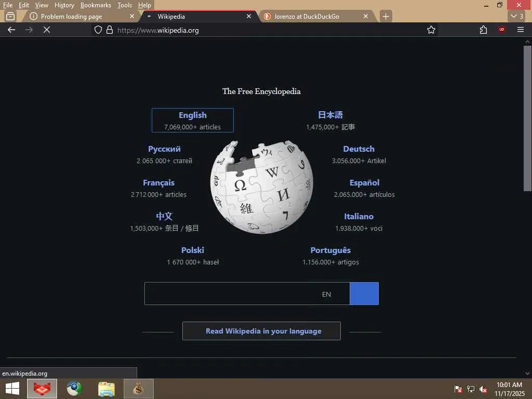Open the uBlock Origin extension icon

tap(502, 30)
